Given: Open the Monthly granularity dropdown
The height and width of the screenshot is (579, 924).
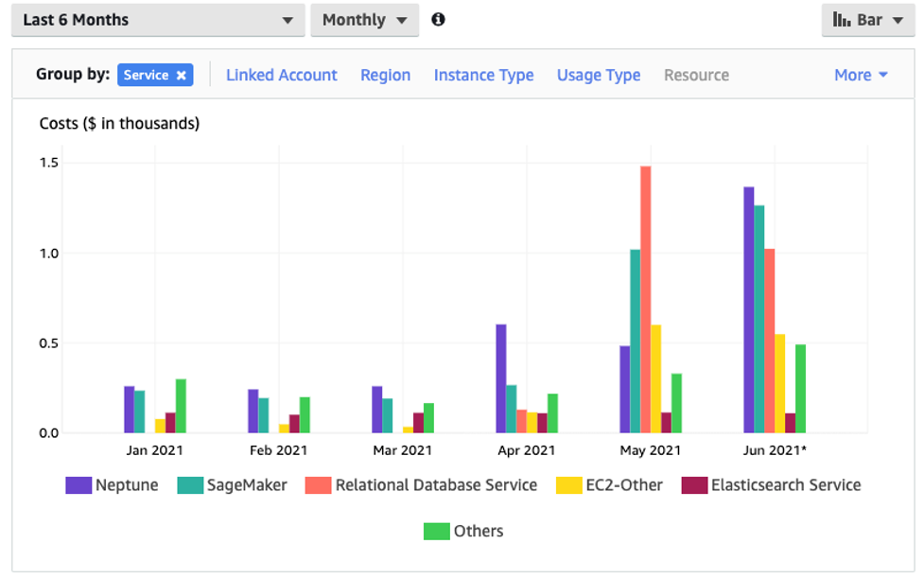Looking at the screenshot, I should tap(364, 20).
